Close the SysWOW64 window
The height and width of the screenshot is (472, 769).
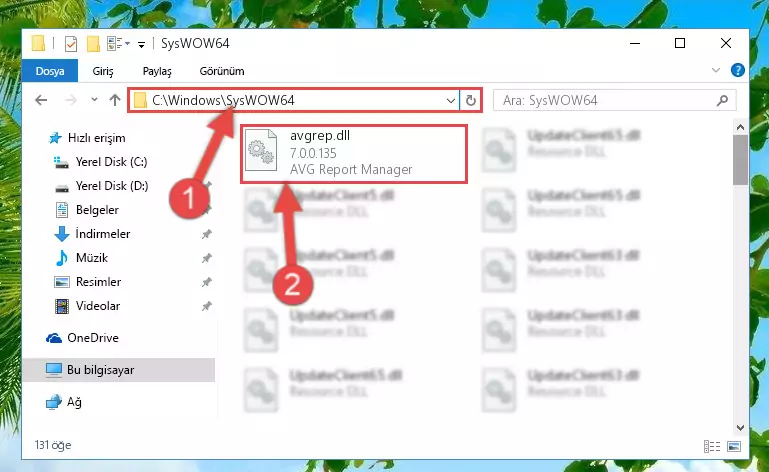click(726, 43)
